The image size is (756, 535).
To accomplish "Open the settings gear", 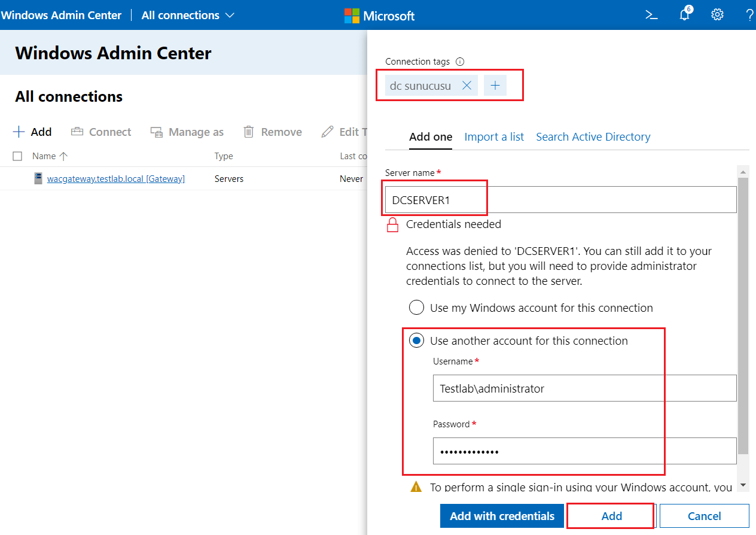I will (717, 15).
